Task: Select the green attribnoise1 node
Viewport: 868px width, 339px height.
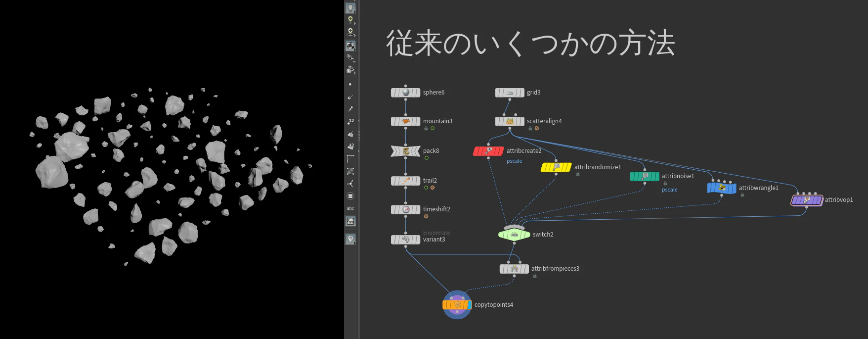Action: (x=645, y=176)
